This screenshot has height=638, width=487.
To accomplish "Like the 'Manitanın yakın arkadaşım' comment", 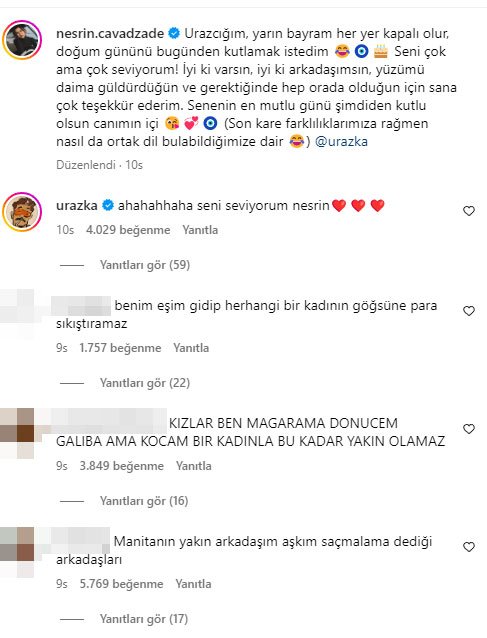I will coord(469,547).
